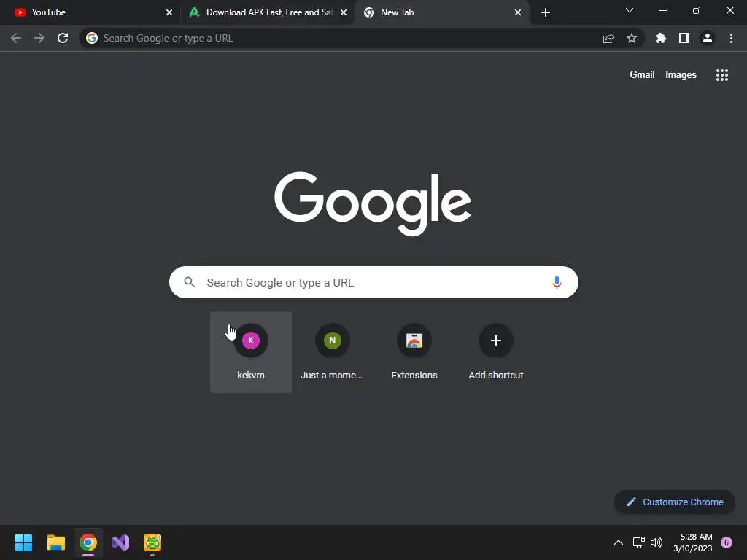
Task: Open File Explorer from taskbar
Action: (x=56, y=542)
